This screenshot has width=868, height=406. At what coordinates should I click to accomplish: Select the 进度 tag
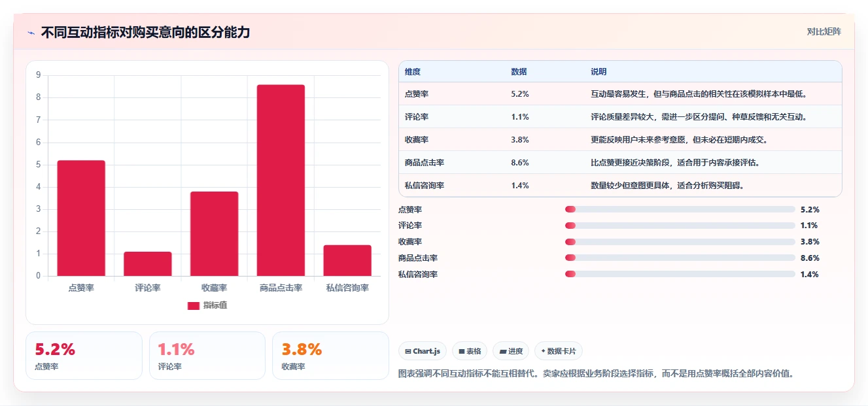pos(511,351)
